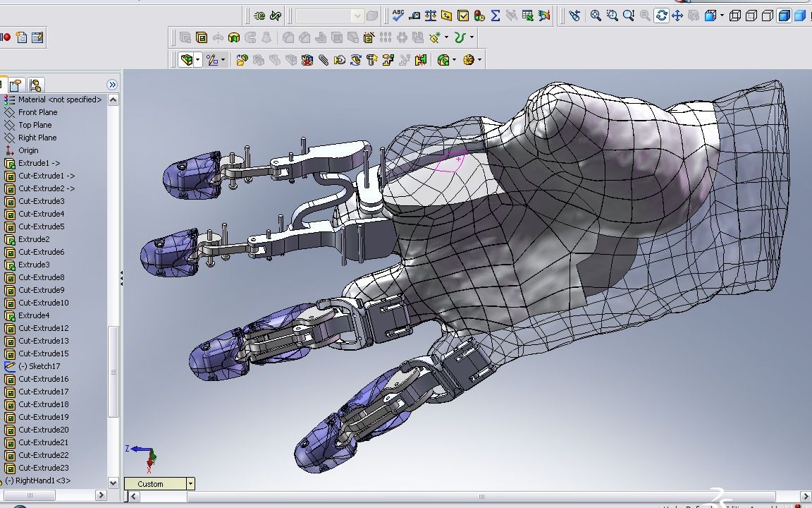This screenshot has height=508, width=812.
Task: Select the Extrude2 feature
Action: (x=34, y=239)
